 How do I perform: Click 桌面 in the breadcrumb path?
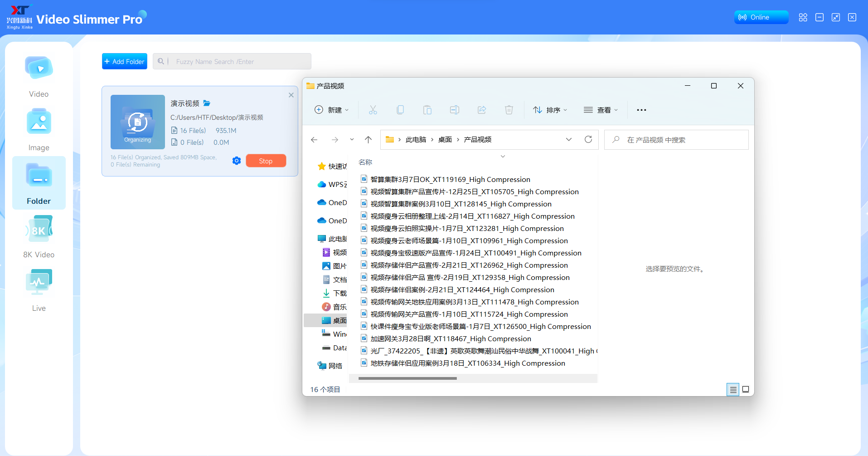(445, 140)
